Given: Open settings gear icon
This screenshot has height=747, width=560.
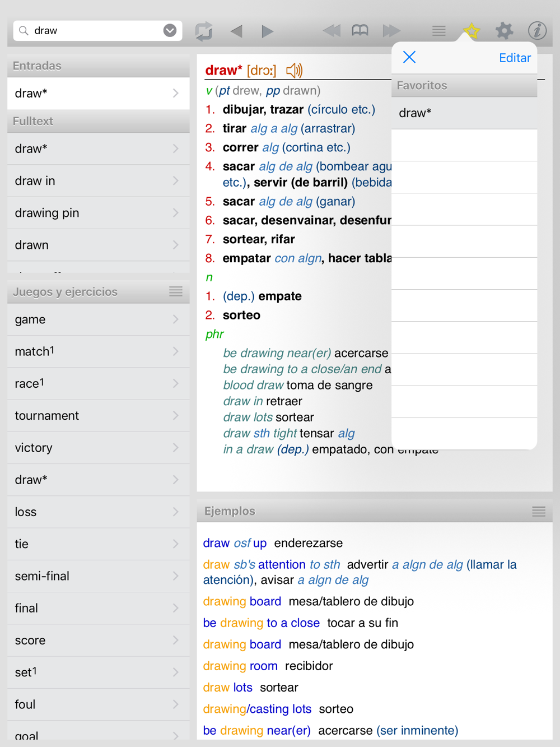Looking at the screenshot, I should point(504,30).
